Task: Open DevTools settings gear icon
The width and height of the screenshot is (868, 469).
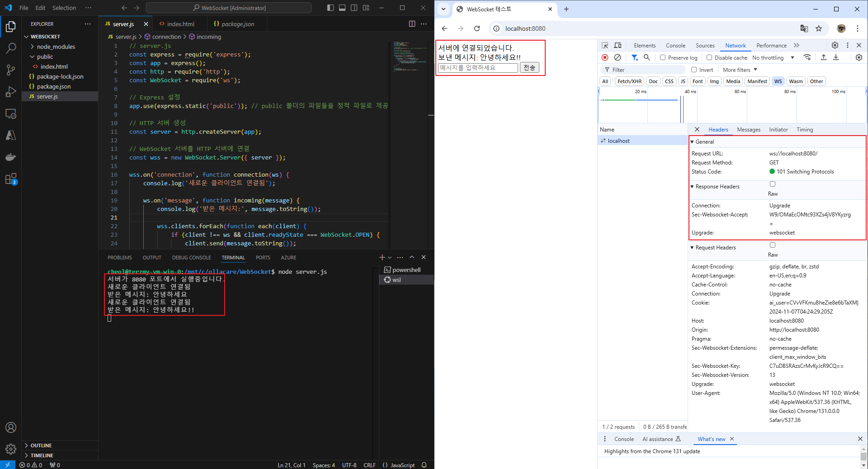Action: pyautogui.click(x=835, y=45)
